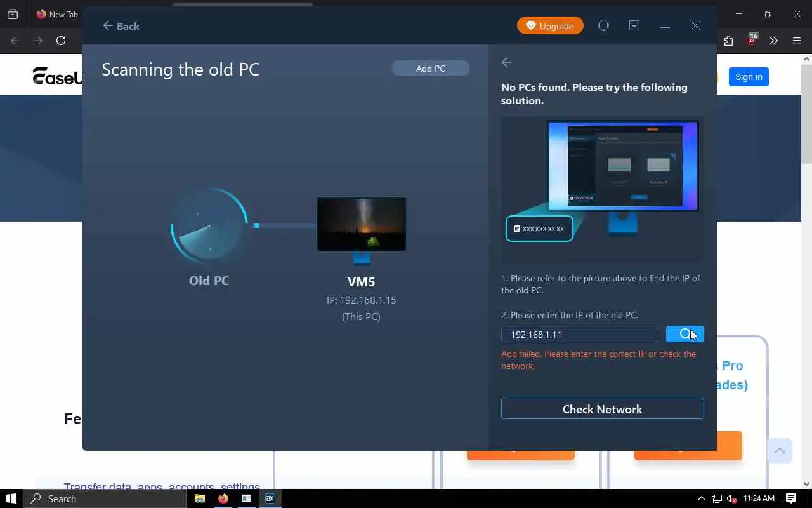Click the Add PC button

pyautogui.click(x=431, y=68)
